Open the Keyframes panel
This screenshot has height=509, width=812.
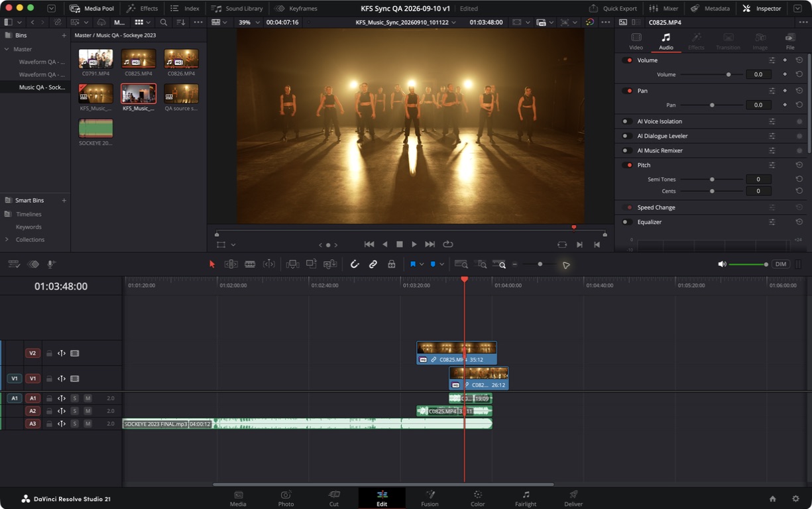pyautogui.click(x=296, y=9)
